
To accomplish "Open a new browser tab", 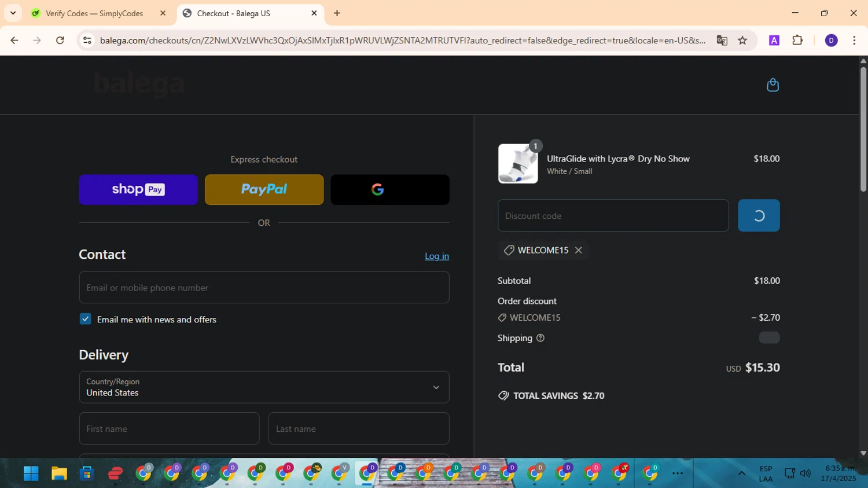I will 337,13.
